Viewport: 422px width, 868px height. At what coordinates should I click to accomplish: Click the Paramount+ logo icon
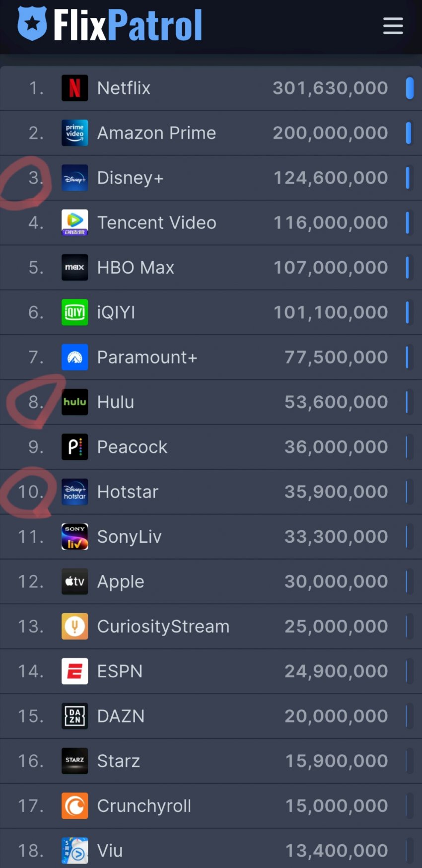74,357
